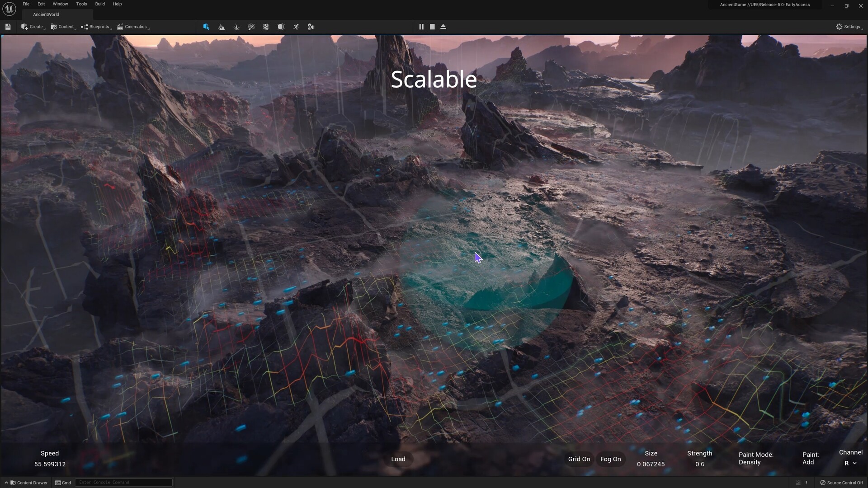The image size is (868, 488).
Task: Open the Build menu
Action: click(99, 4)
